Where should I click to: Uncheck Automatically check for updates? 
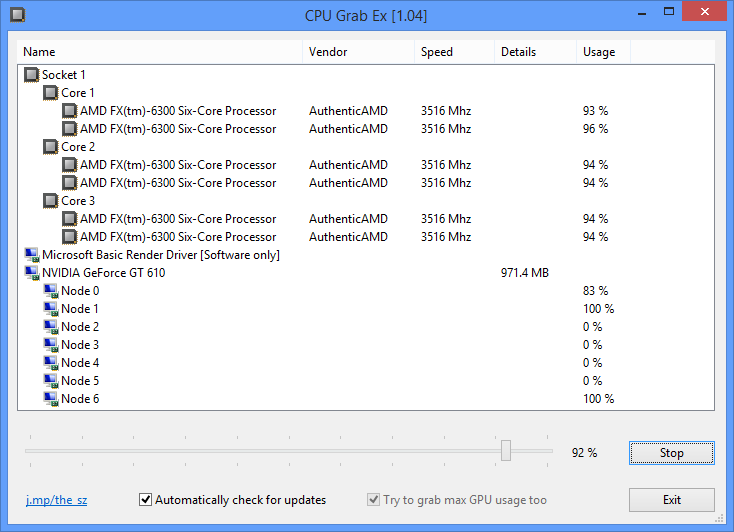click(x=146, y=500)
